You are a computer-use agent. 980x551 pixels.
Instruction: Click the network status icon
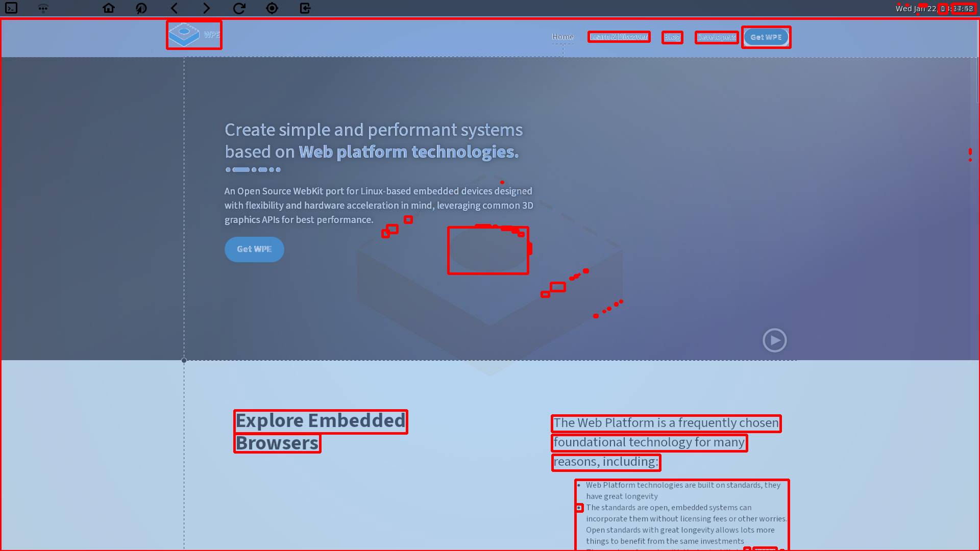tap(43, 8)
